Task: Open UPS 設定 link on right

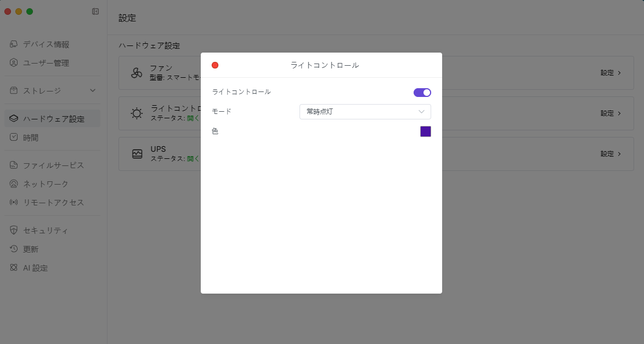Action: pyautogui.click(x=611, y=154)
